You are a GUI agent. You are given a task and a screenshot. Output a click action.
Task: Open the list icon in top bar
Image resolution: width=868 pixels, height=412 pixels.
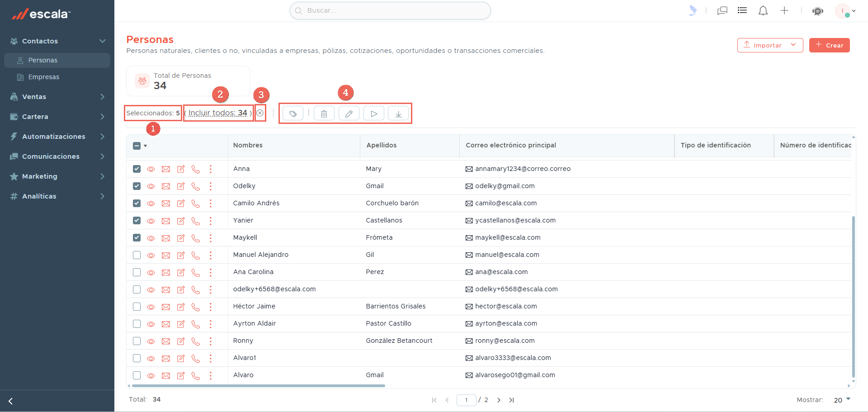coord(742,10)
